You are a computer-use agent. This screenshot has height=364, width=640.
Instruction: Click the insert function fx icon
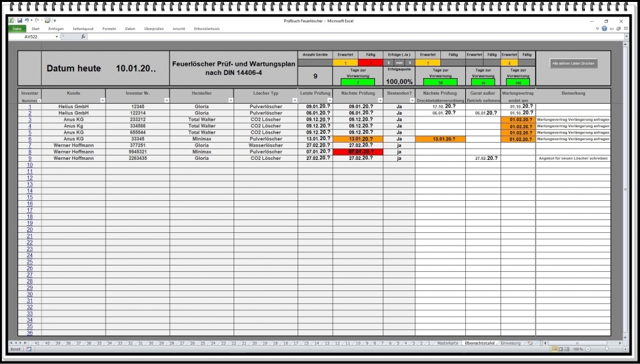point(83,36)
